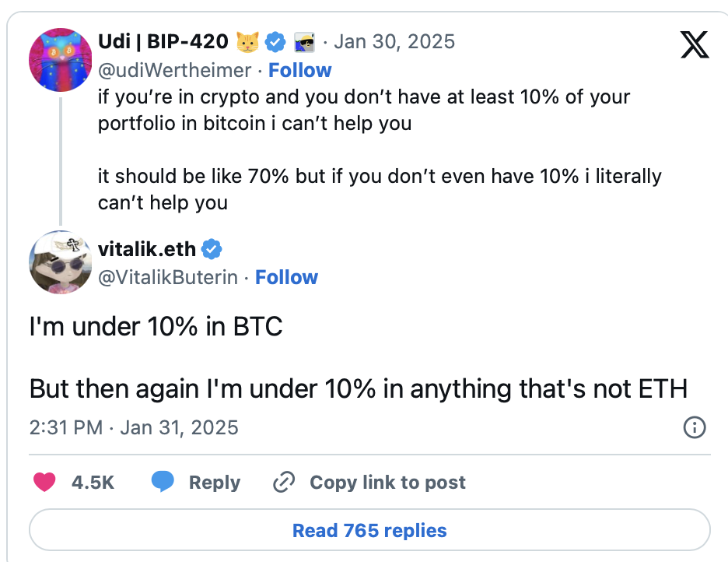Click the blue Reply speech bubble icon
The image size is (728, 562).
pyautogui.click(x=163, y=482)
